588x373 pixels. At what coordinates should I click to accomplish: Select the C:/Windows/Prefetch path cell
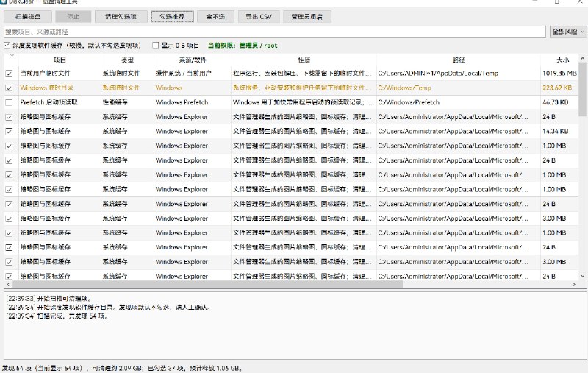coord(458,102)
